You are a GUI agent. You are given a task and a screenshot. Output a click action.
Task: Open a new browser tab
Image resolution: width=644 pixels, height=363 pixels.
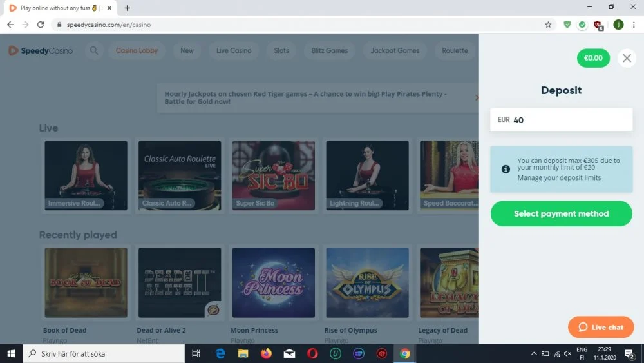(x=128, y=8)
